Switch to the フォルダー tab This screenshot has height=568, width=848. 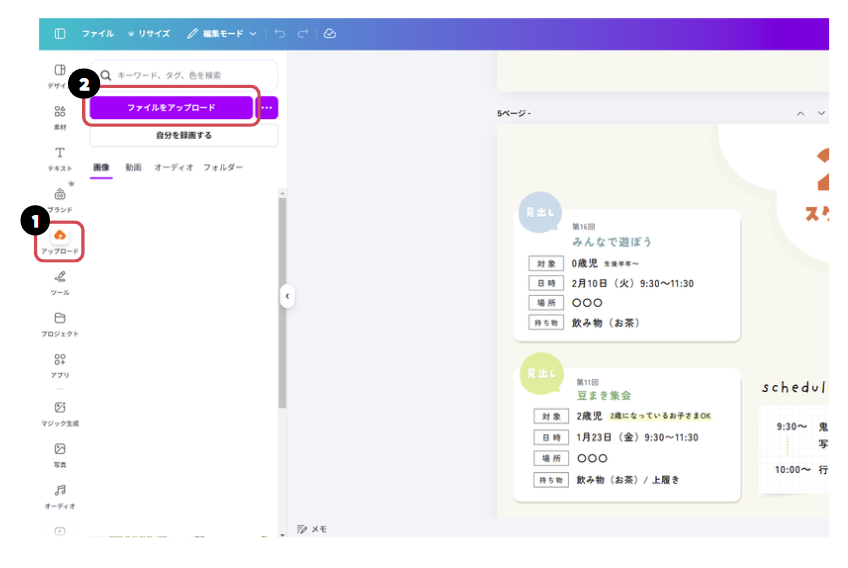[223, 167]
